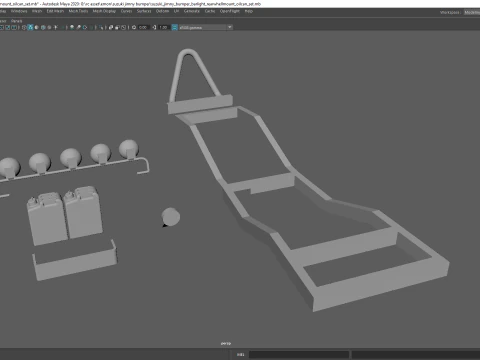Toggle use all lights icon
This screenshot has width=480, height=360.
56,27
